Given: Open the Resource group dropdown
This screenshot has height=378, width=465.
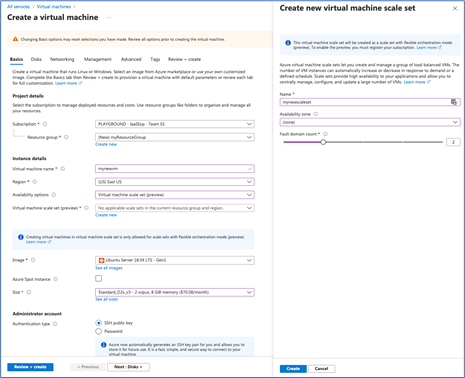Looking at the screenshot, I should (175, 137).
